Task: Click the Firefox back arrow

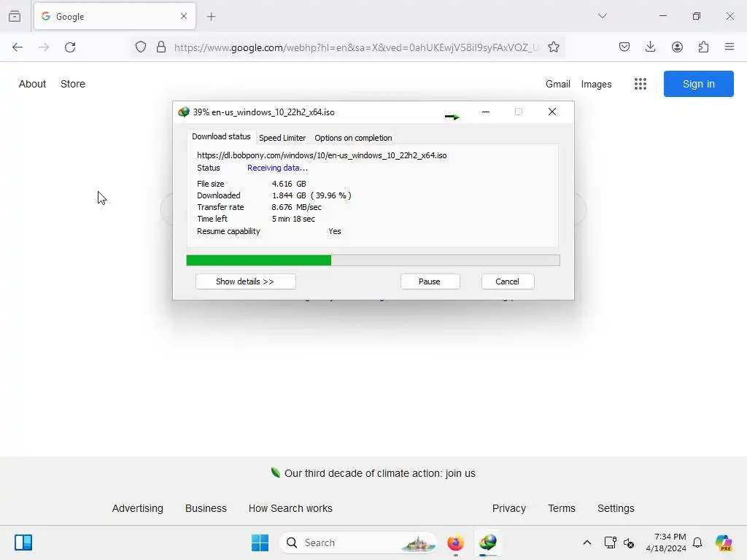Action: point(18,47)
